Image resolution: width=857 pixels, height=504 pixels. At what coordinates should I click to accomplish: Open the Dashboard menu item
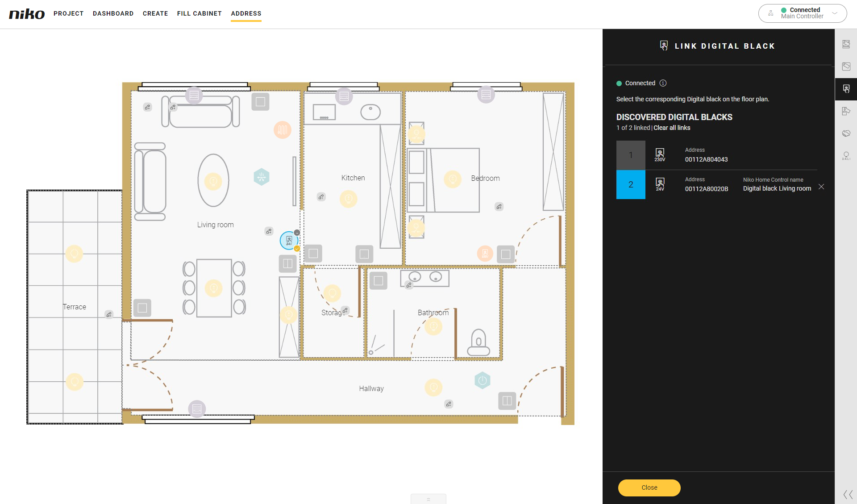(113, 13)
